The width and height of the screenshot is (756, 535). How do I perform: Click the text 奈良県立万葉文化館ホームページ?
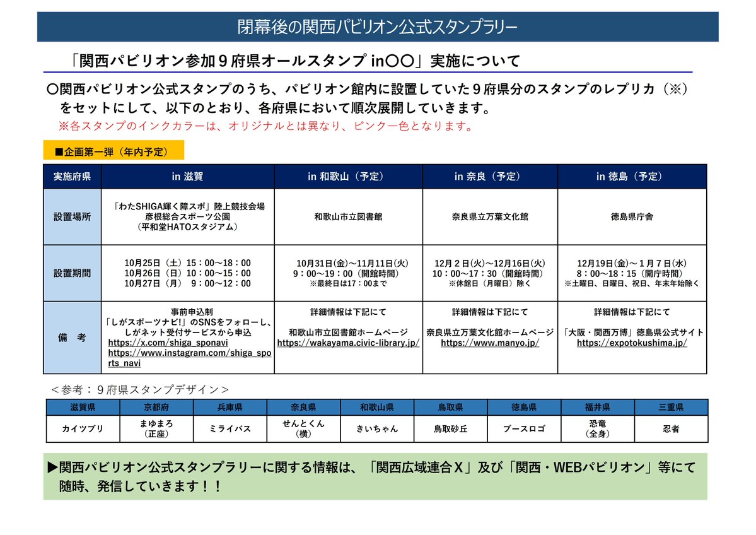pyautogui.click(x=490, y=332)
